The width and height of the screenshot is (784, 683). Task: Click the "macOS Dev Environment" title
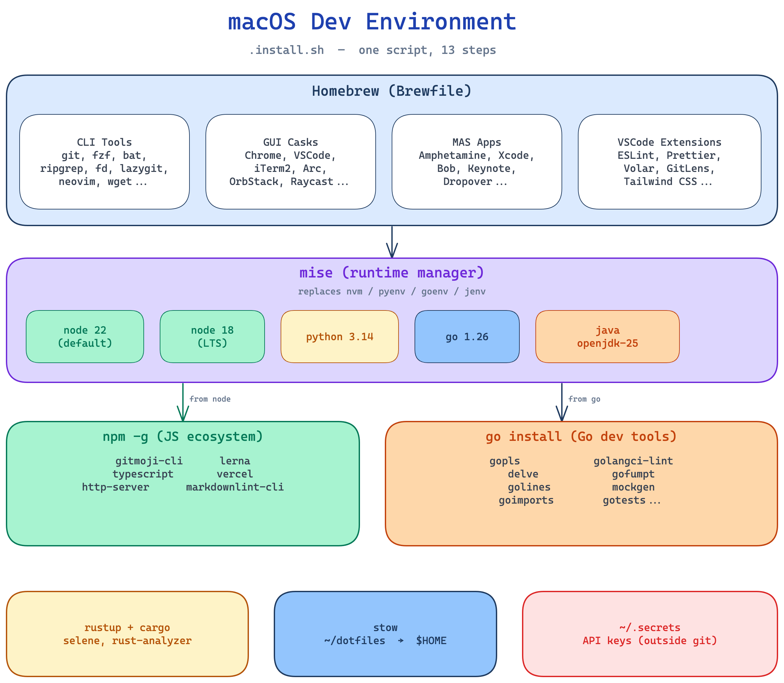(x=372, y=22)
